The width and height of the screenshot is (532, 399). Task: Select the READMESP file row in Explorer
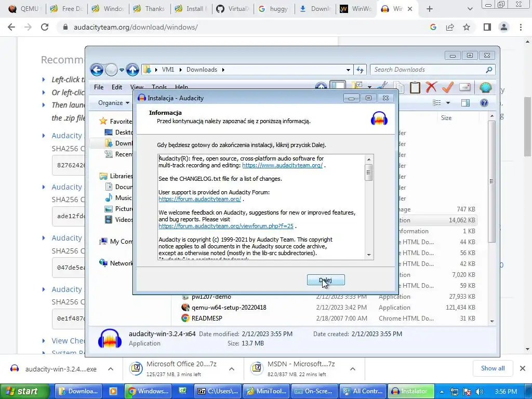(328, 318)
